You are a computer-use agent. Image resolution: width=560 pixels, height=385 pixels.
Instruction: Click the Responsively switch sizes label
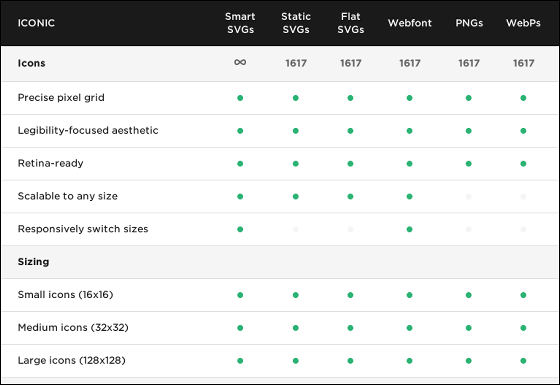(83, 229)
